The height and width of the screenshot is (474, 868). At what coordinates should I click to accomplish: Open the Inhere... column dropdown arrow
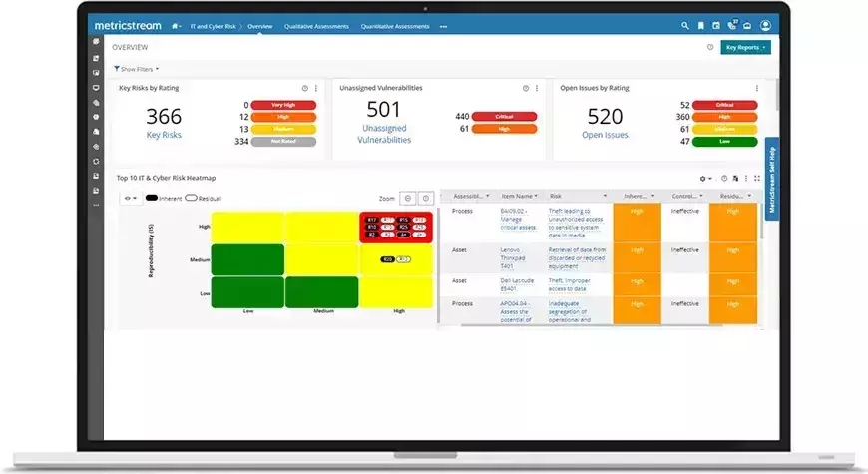point(653,196)
